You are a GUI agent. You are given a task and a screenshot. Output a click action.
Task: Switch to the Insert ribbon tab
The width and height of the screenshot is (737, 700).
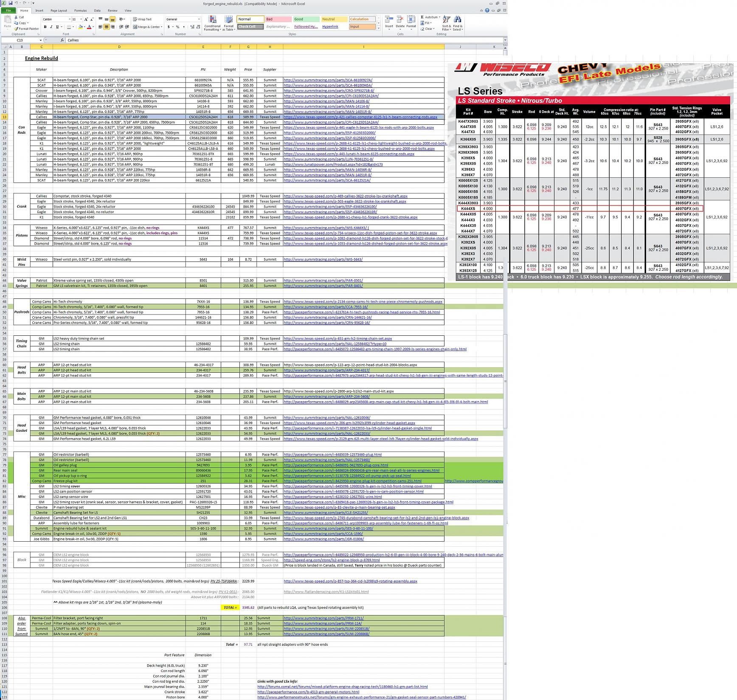(39, 10)
